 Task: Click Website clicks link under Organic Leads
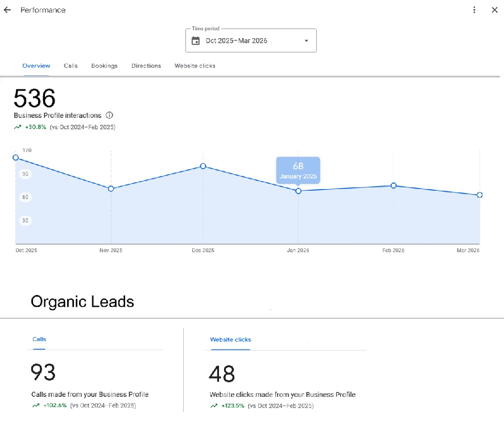[x=230, y=340]
